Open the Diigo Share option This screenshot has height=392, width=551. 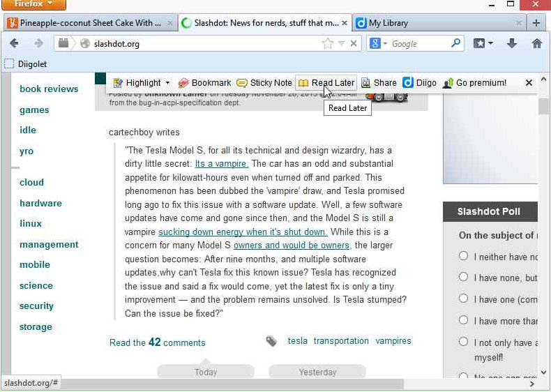pyautogui.click(x=379, y=83)
